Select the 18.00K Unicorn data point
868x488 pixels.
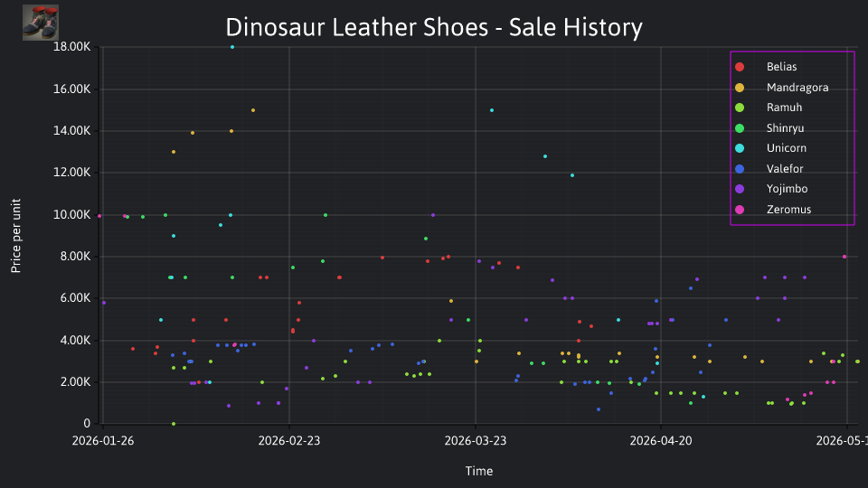[x=232, y=47]
